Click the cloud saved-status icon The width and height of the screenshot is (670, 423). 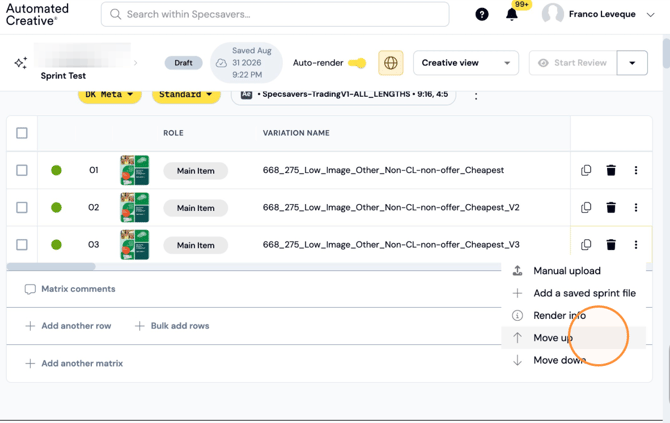[x=221, y=63]
